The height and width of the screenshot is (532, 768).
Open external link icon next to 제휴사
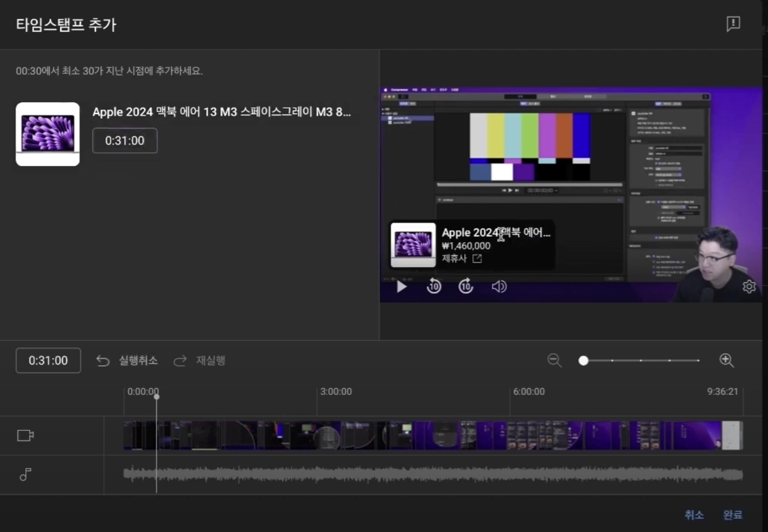[477, 258]
